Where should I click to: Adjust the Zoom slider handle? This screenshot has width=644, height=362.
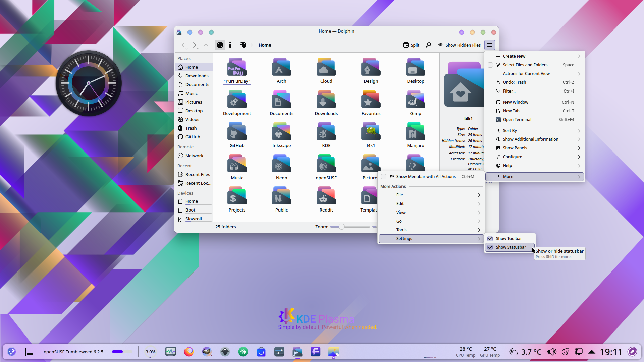tap(341, 227)
